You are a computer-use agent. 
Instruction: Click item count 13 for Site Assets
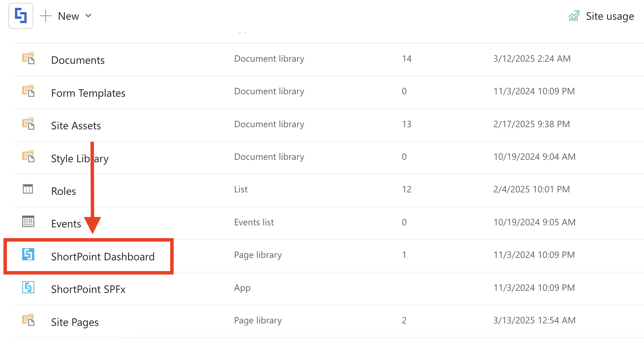tap(406, 124)
